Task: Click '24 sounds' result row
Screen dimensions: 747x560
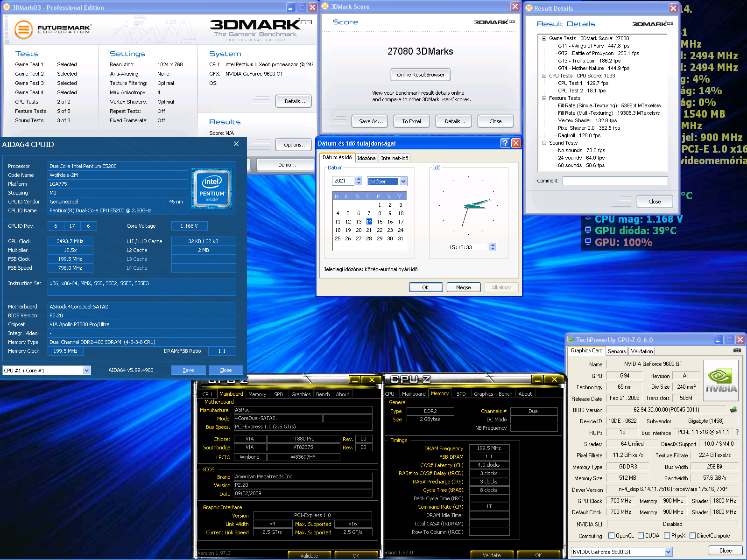Action: pyautogui.click(x=581, y=158)
